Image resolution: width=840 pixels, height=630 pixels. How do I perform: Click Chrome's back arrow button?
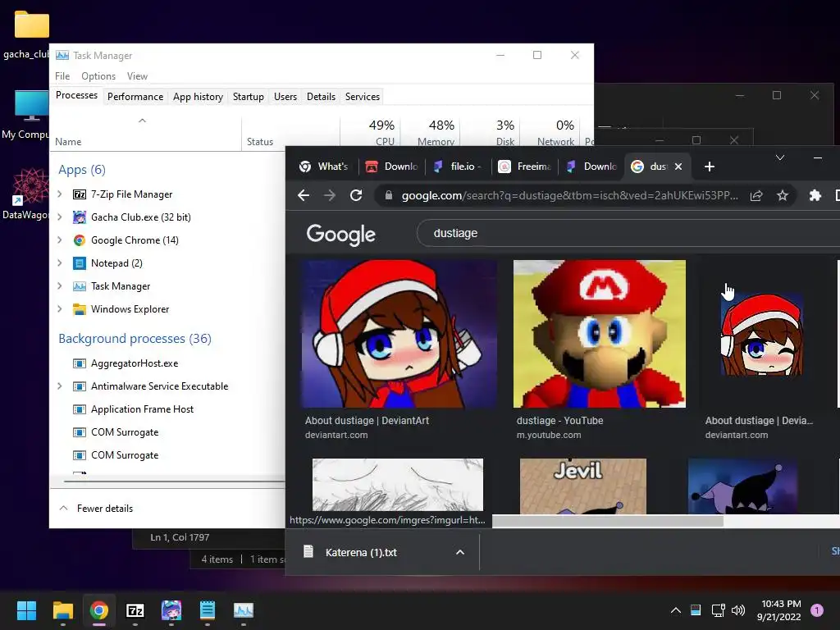304,195
